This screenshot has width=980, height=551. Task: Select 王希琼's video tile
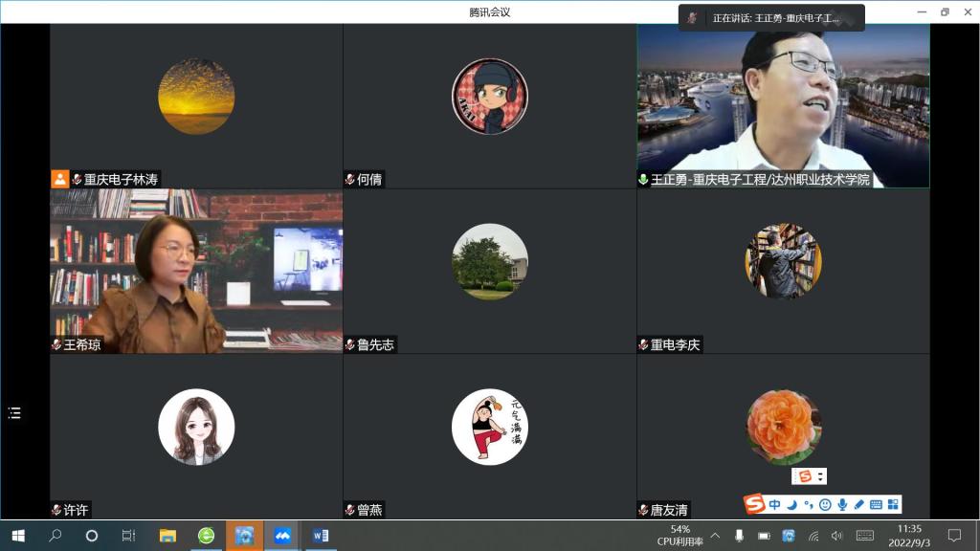click(x=196, y=271)
